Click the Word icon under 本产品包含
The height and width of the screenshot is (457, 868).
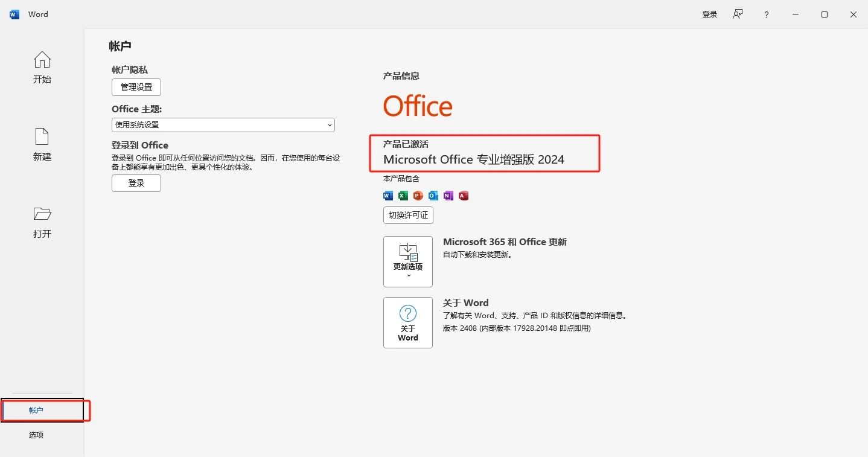pyautogui.click(x=388, y=196)
